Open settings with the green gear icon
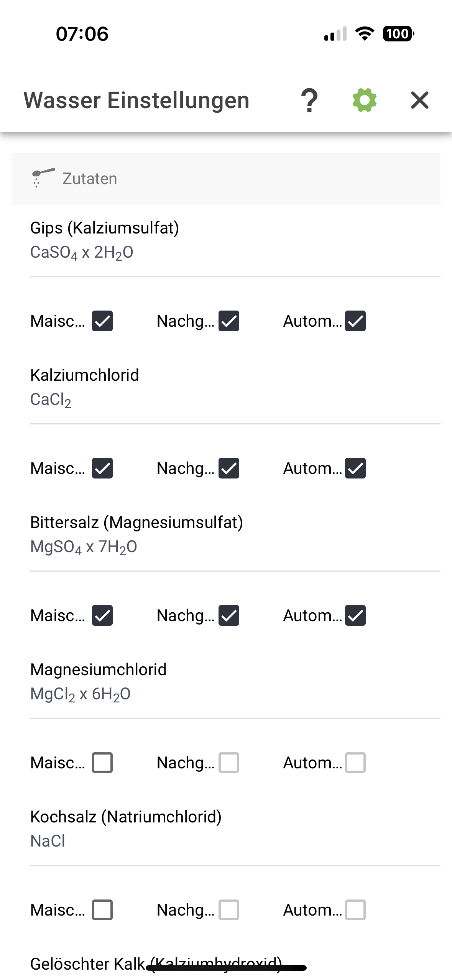This screenshot has height=980, width=452. 364,100
